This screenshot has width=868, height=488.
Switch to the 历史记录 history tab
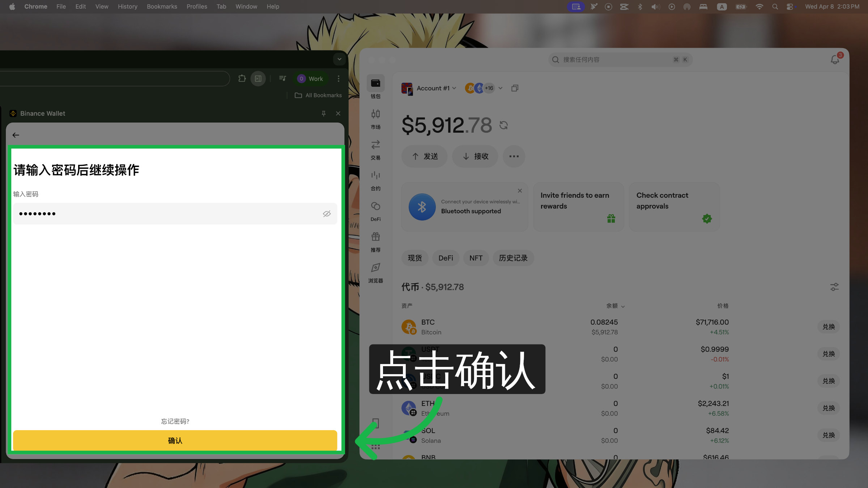[513, 258]
